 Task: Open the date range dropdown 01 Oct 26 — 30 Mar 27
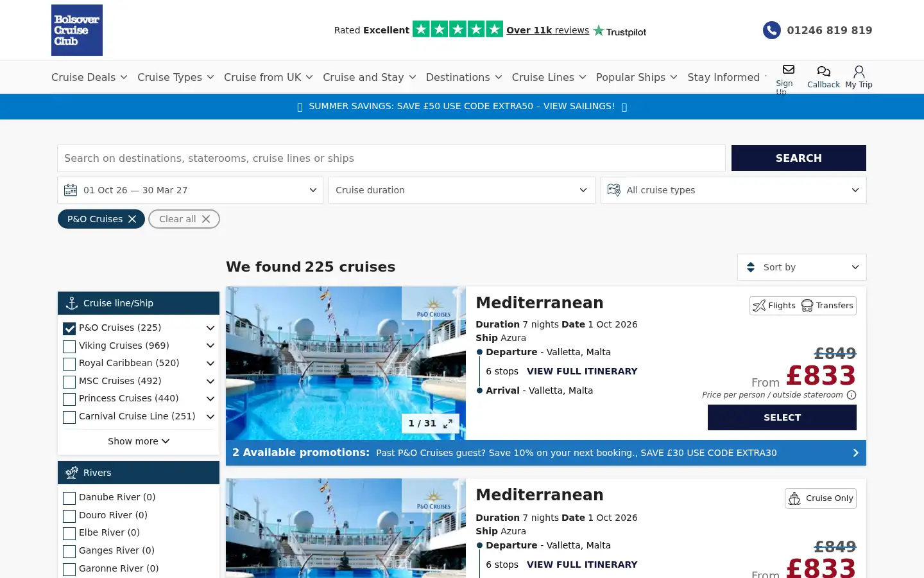(x=190, y=190)
